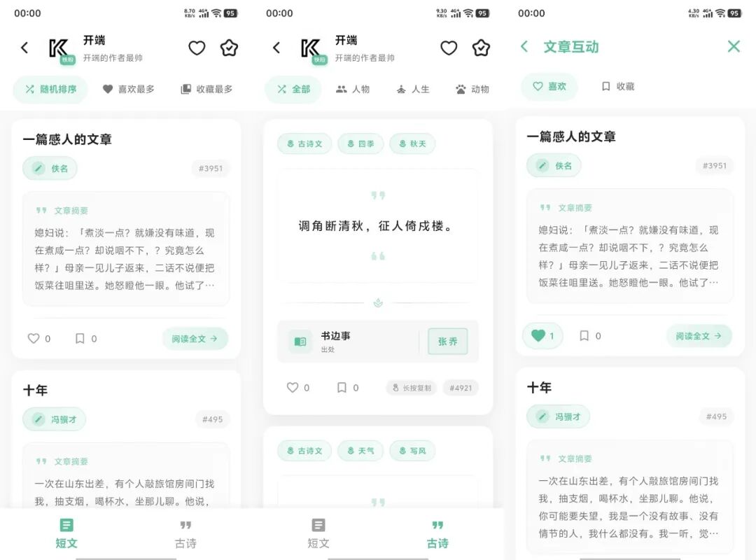756x560 pixels.
Task: Tap the 秋天 tag chip
Action: click(412, 143)
